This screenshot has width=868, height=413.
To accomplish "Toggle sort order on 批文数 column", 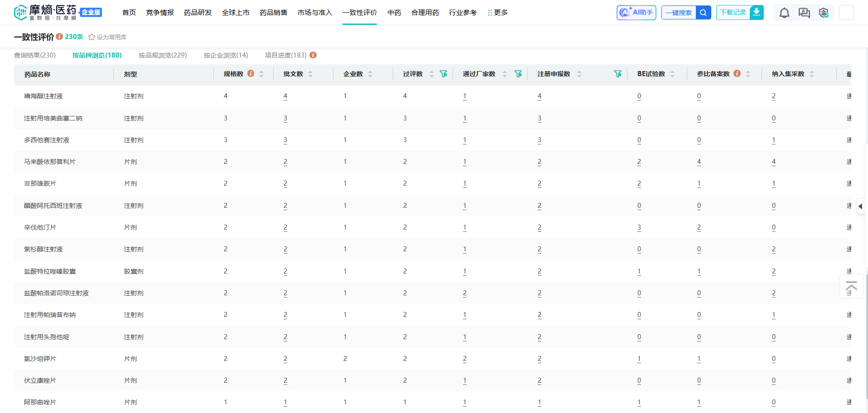I will pyautogui.click(x=310, y=74).
